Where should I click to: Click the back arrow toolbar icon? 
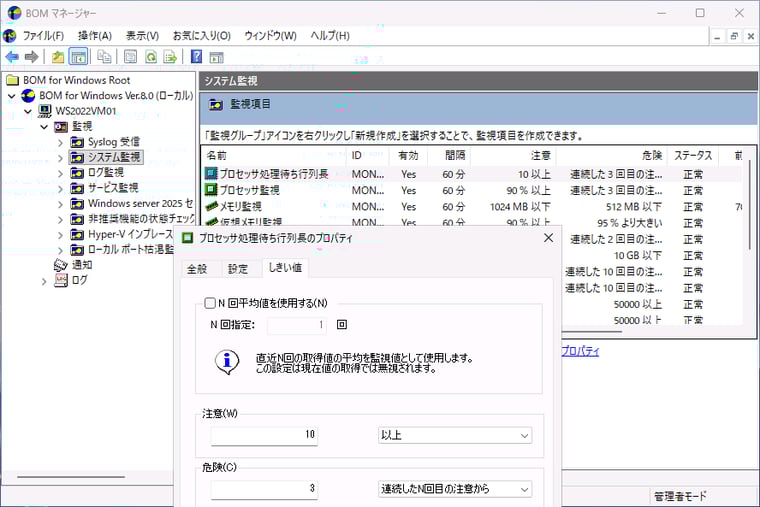[x=12, y=57]
